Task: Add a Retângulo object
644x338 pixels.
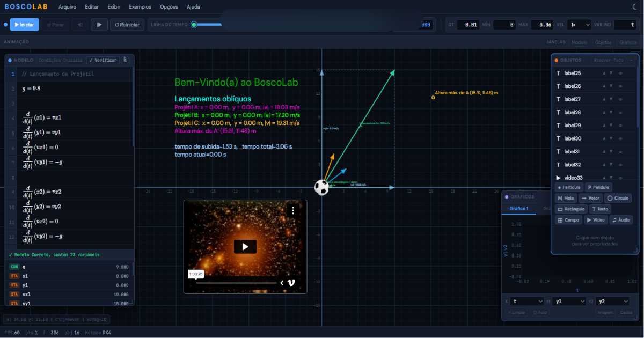Action: click(x=571, y=209)
